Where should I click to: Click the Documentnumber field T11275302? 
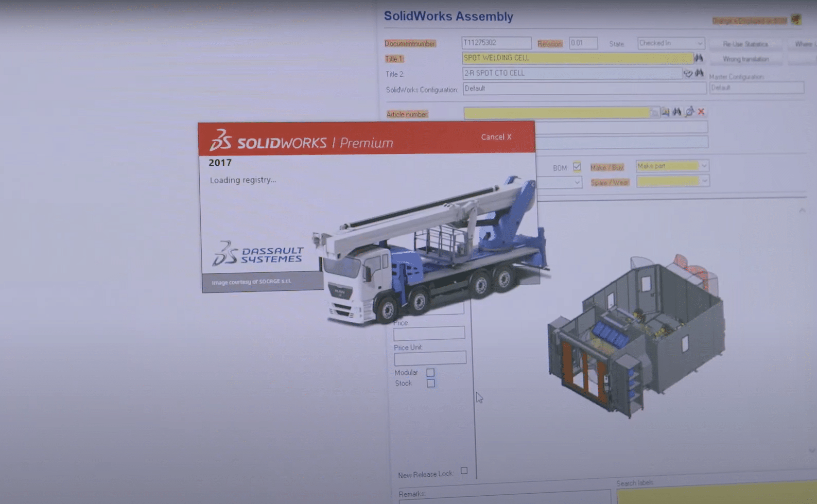coord(496,43)
